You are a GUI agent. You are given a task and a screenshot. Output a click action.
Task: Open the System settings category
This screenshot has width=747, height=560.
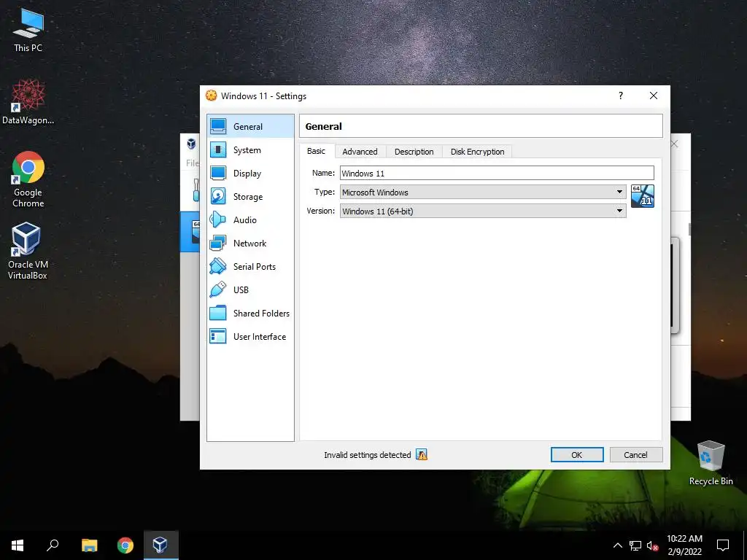pos(251,150)
